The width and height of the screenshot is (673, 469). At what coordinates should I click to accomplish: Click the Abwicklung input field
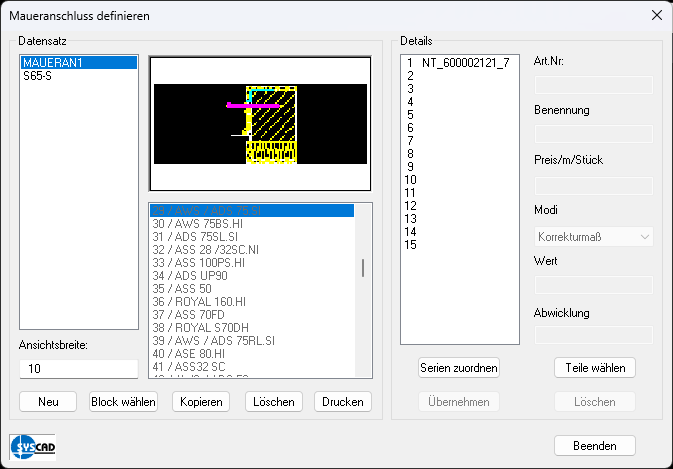[x=594, y=335]
